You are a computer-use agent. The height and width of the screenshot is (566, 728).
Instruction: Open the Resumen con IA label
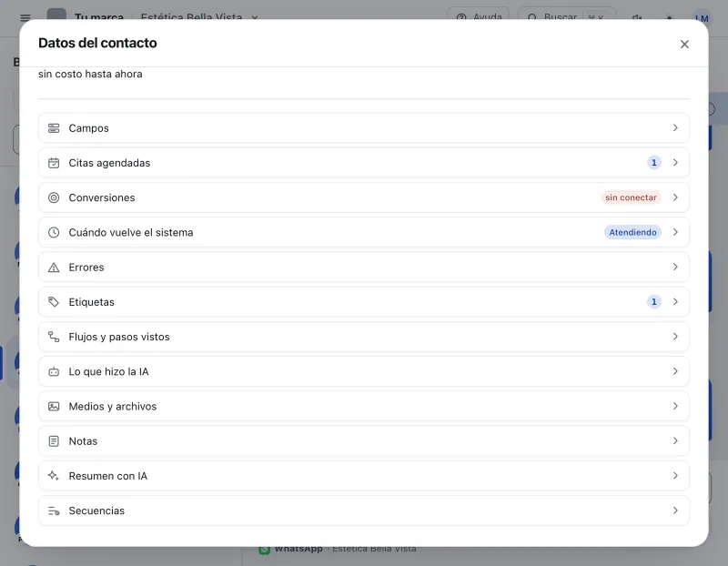click(108, 477)
